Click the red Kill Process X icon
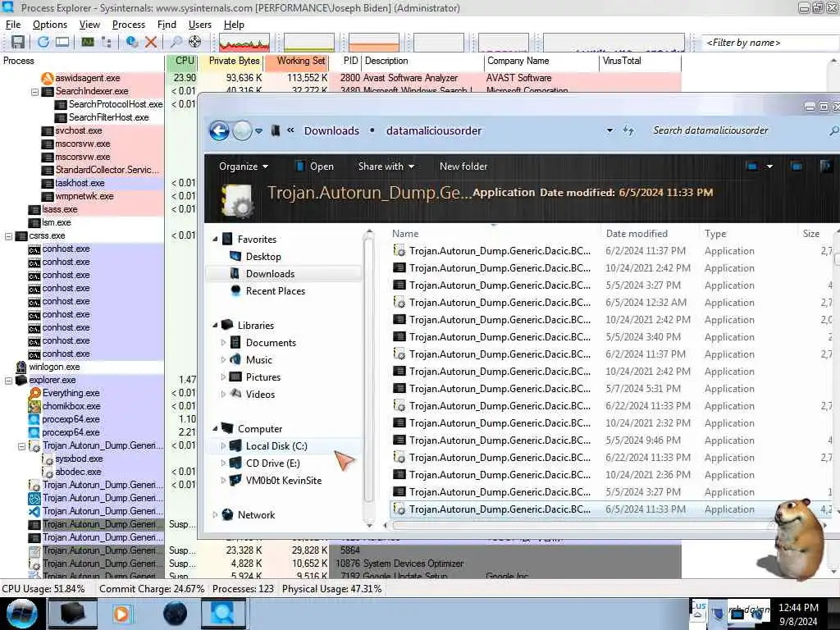 [x=151, y=42]
